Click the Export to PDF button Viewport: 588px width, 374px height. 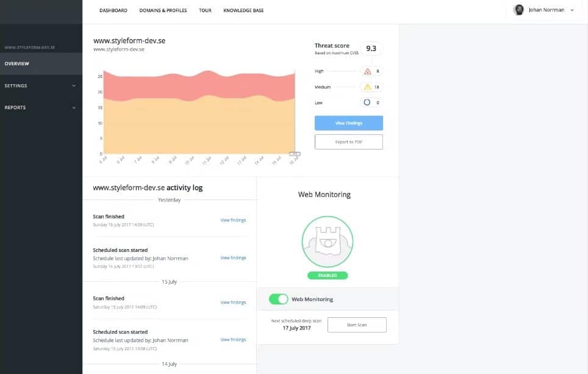[349, 142]
